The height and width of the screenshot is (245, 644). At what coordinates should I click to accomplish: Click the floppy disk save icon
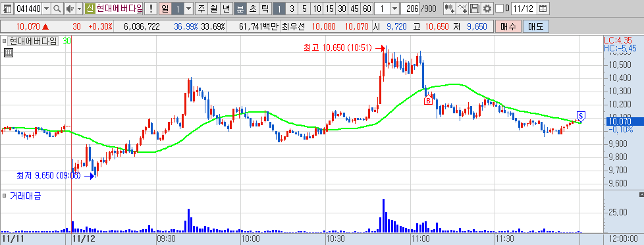(475, 8)
